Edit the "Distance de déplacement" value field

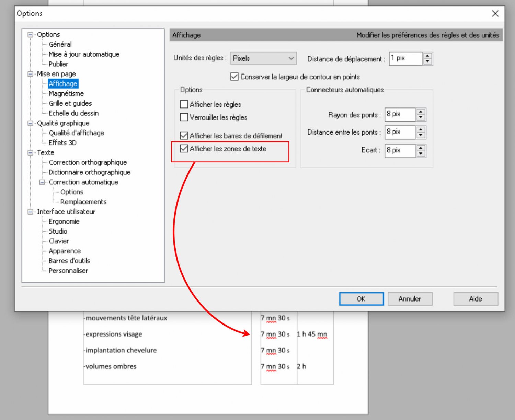point(404,58)
